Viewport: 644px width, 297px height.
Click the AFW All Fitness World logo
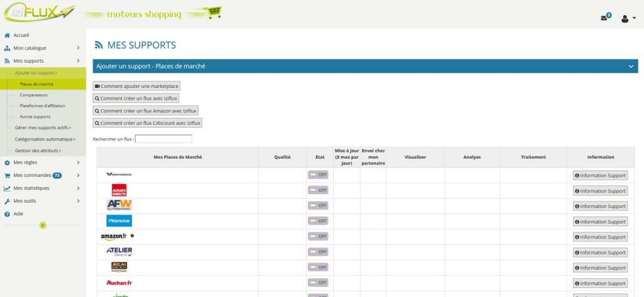coord(119,205)
